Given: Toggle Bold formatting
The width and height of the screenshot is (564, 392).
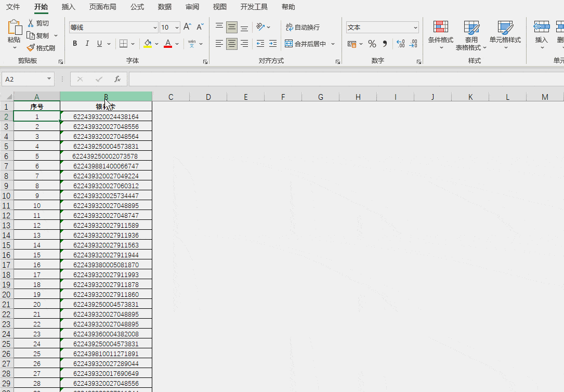Looking at the screenshot, I should pyautogui.click(x=75, y=44).
